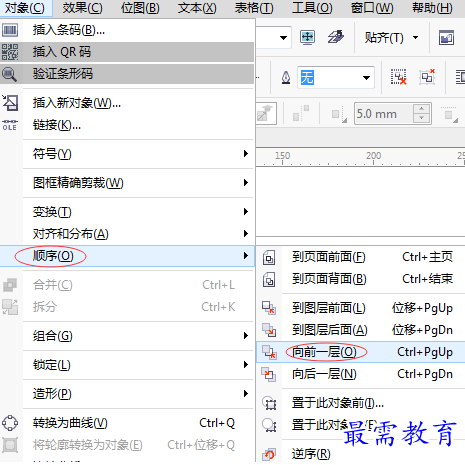This screenshot has width=465, height=465.
Task: Click the outline pen nib icon
Action: (286, 78)
